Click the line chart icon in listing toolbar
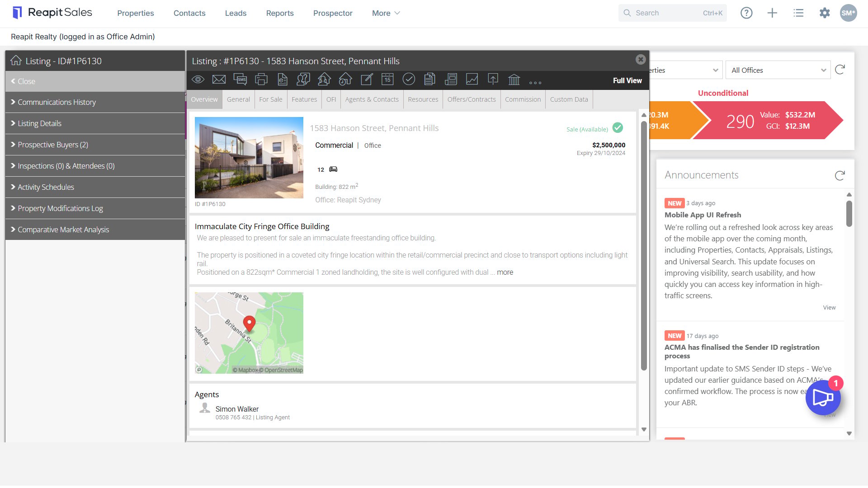This screenshot has width=868, height=488. pos(472,80)
